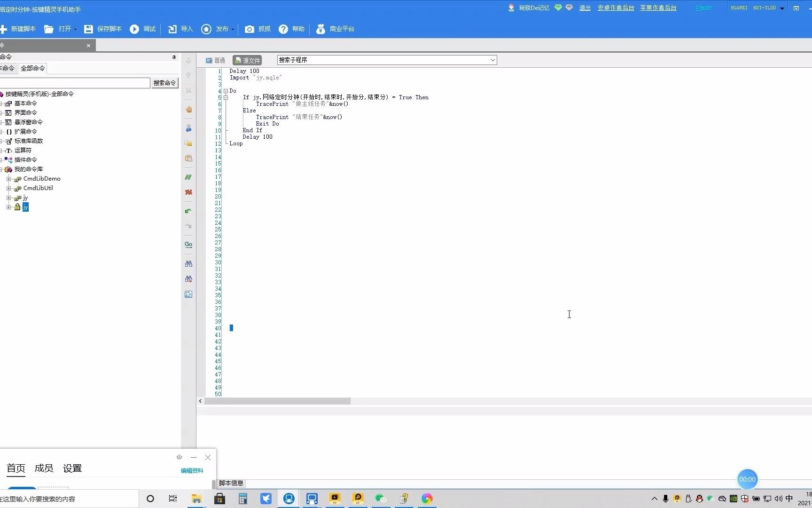
Task: Switch to 首页 tab in popup
Action: tap(16, 468)
